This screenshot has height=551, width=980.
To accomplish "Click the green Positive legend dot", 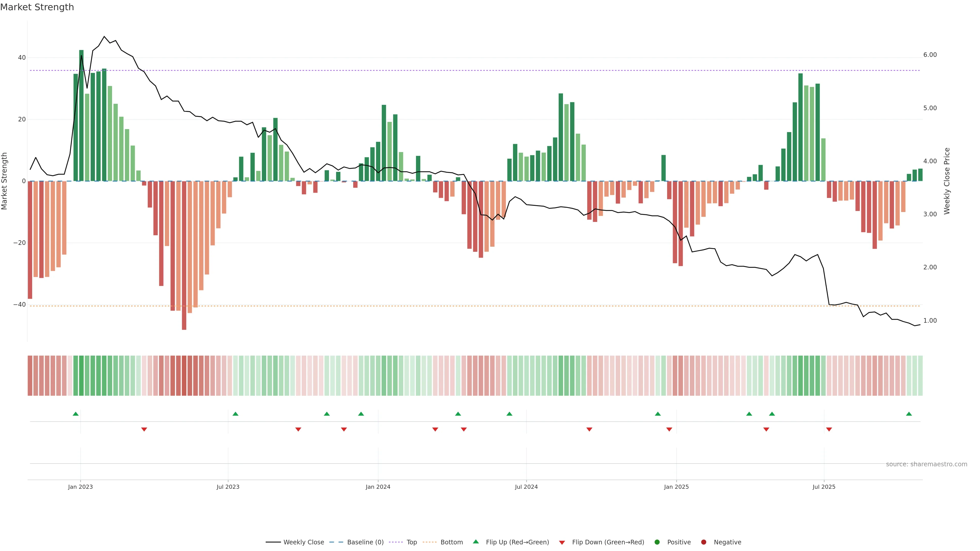I will click(x=657, y=542).
